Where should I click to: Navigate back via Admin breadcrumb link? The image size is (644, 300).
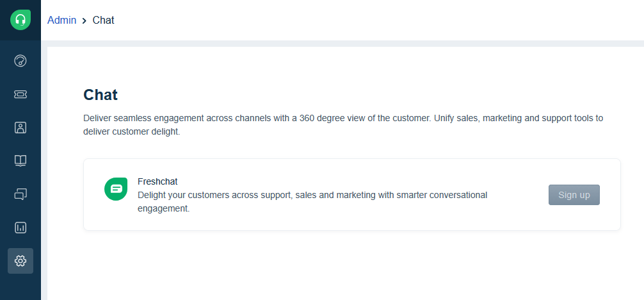click(61, 20)
